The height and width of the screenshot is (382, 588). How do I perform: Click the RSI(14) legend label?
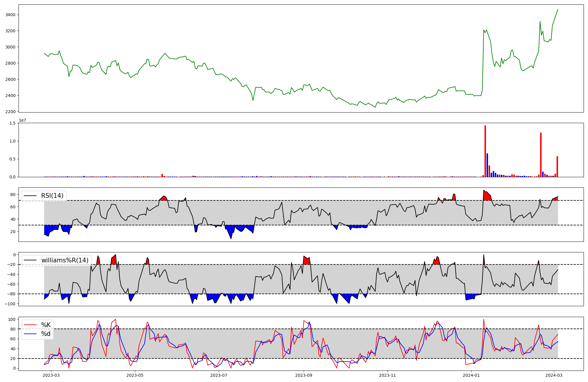52,196
